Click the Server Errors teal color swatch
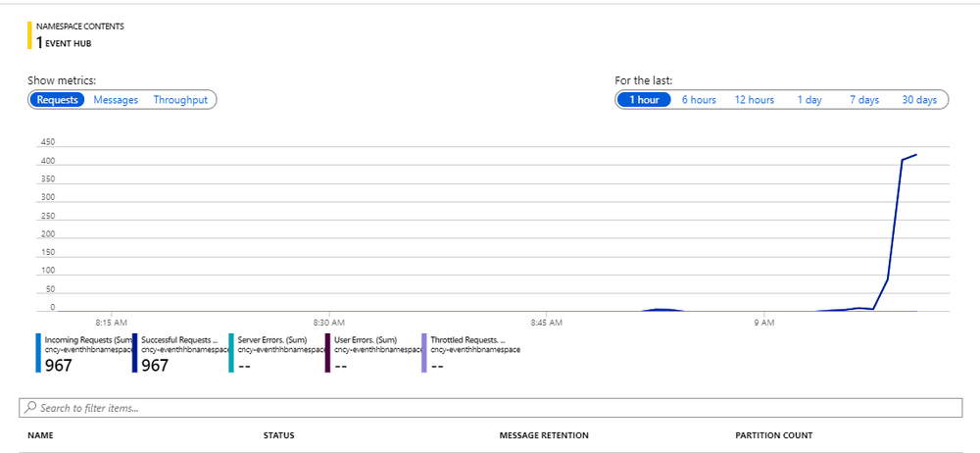The height and width of the screenshot is (453, 980). [x=230, y=352]
